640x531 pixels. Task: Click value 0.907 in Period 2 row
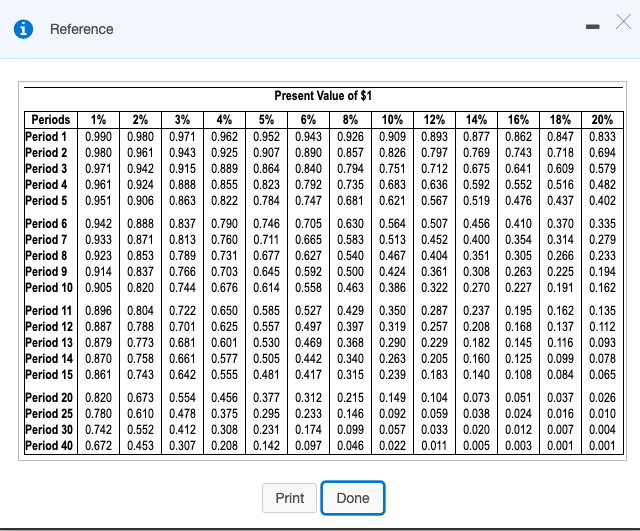click(x=267, y=152)
